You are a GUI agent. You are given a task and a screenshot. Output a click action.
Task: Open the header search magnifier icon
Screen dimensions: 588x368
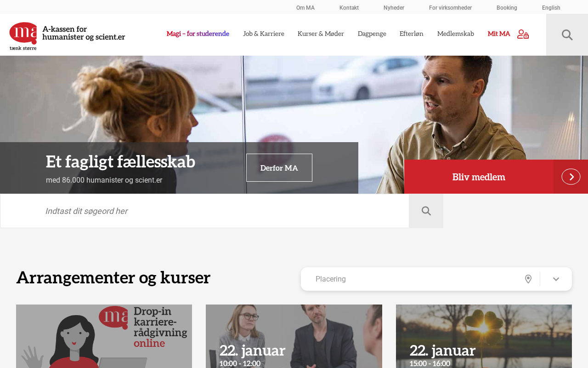567,35
